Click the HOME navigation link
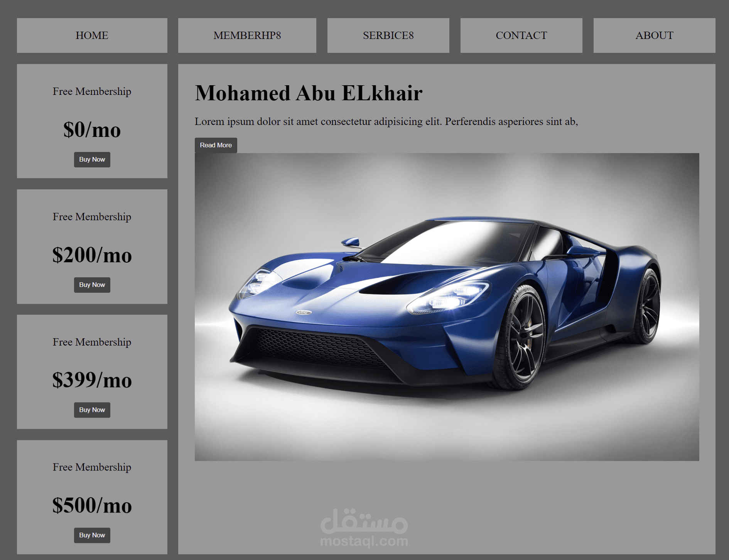The image size is (729, 560). [x=92, y=35]
